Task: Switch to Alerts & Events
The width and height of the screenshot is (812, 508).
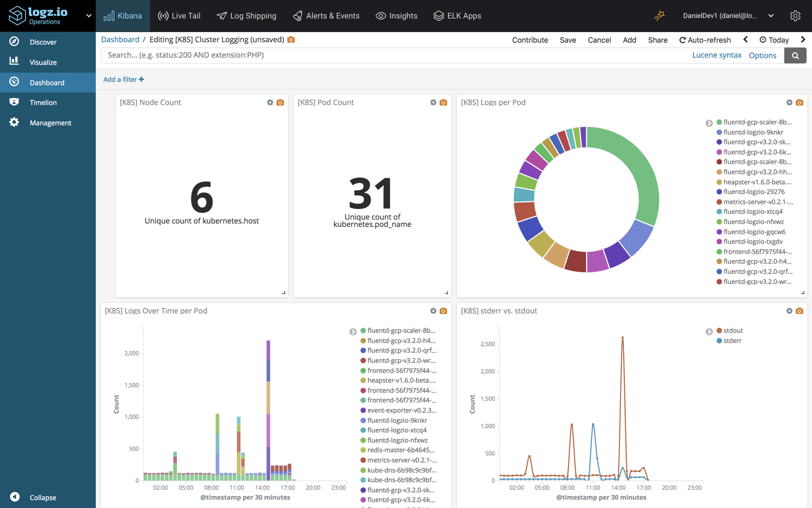Action: coord(326,15)
